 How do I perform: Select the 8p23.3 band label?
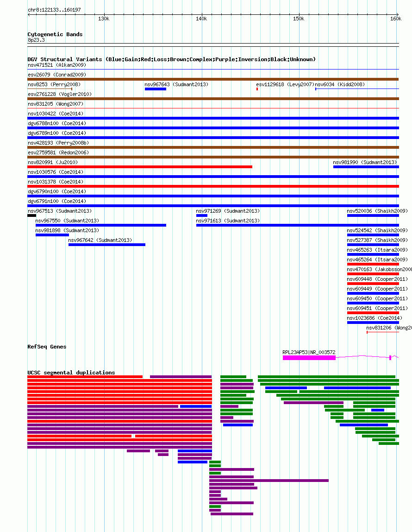pyautogui.click(x=36, y=40)
